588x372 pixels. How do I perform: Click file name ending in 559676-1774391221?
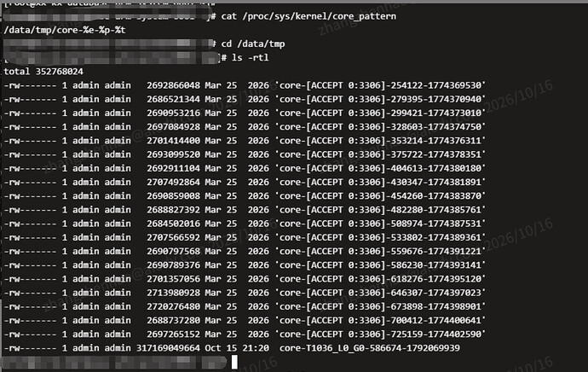pos(381,251)
